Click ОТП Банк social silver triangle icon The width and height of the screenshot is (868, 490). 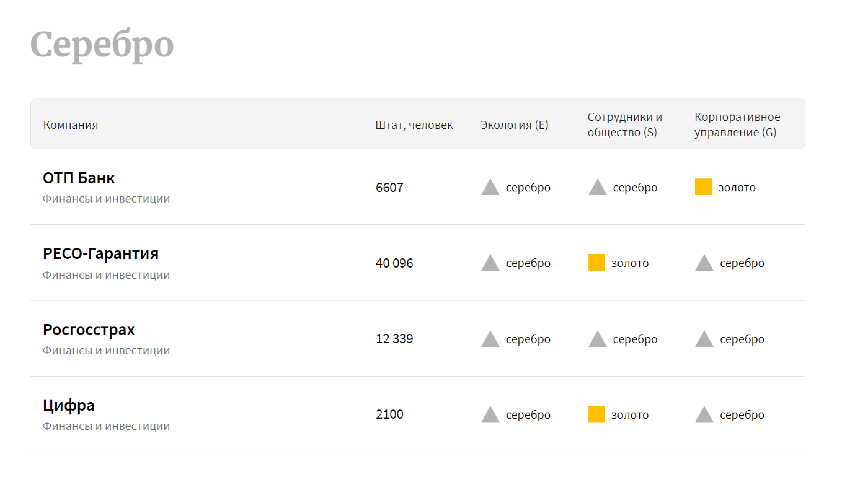(597, 188)
